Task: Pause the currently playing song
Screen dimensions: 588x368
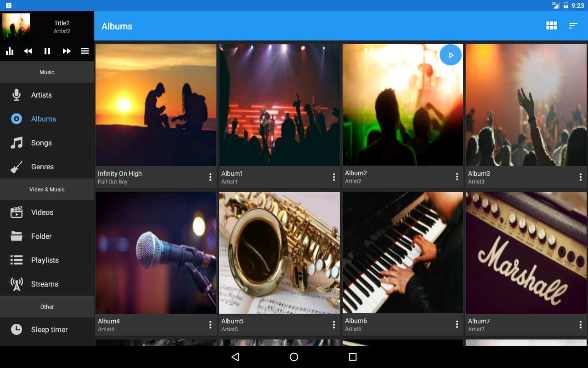Action: click(47, 51)
